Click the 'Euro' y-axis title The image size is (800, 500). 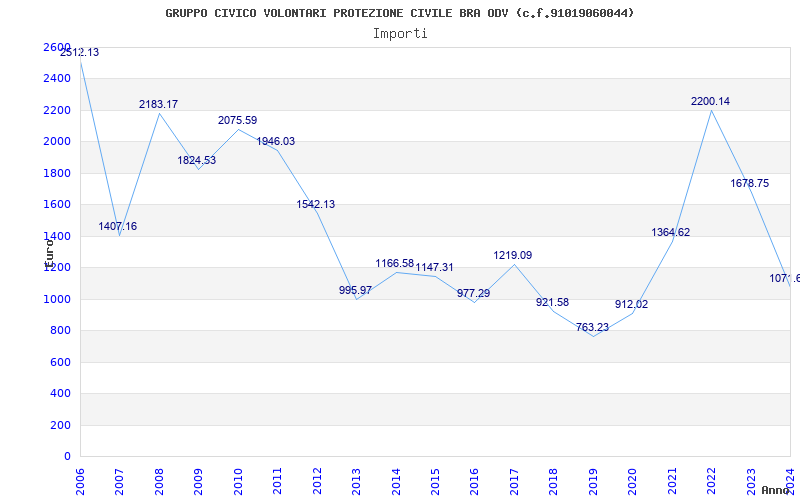pos(49,253)
